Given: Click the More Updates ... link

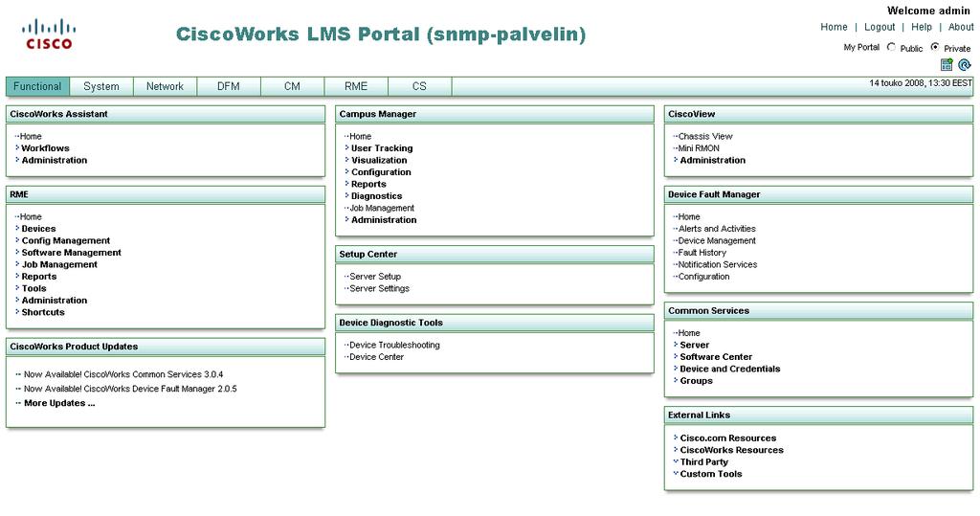Looking at the screenshot, I should click(x=59, y=403).
